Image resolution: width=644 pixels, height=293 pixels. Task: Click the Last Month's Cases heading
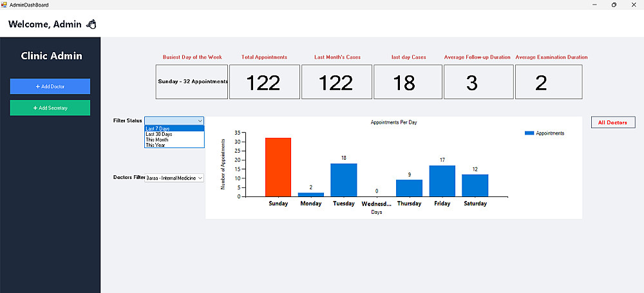(337, 57)
